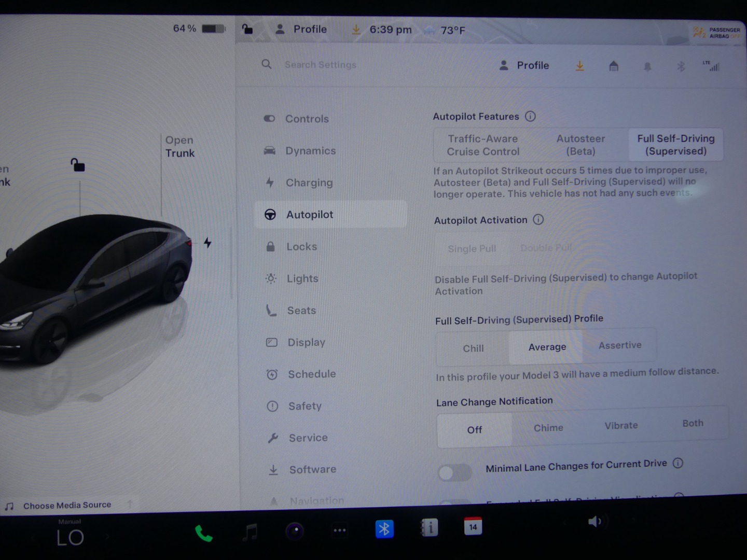
Task: Click the info icon beside Autopilot Features
Action: [530, 116]
